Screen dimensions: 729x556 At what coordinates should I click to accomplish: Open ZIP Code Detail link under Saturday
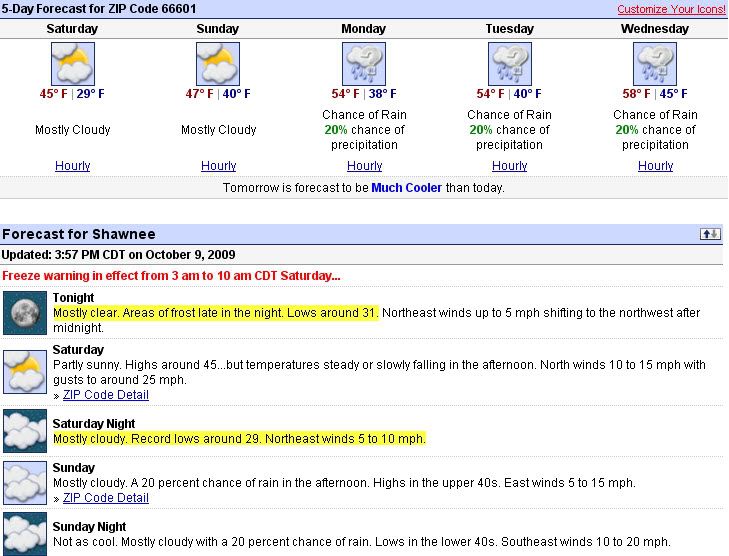[x=106, y=395]
